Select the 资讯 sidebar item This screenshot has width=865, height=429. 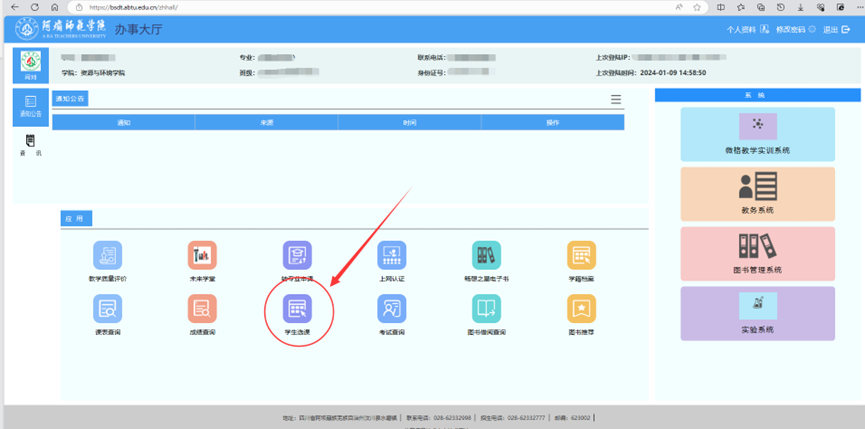pos(30,146)
